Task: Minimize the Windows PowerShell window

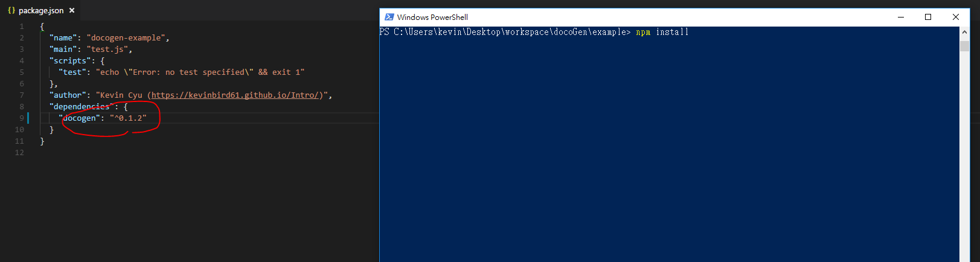Action: pos(901,17)
